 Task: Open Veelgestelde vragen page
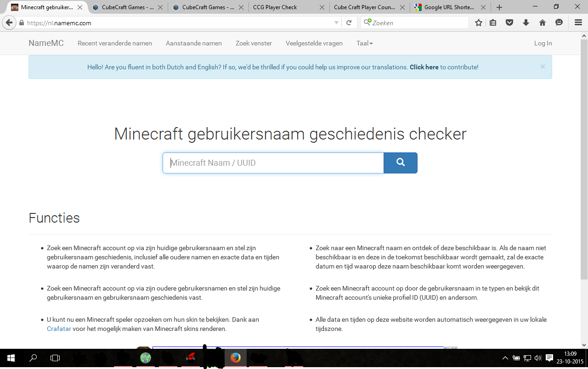pos(314,43)
